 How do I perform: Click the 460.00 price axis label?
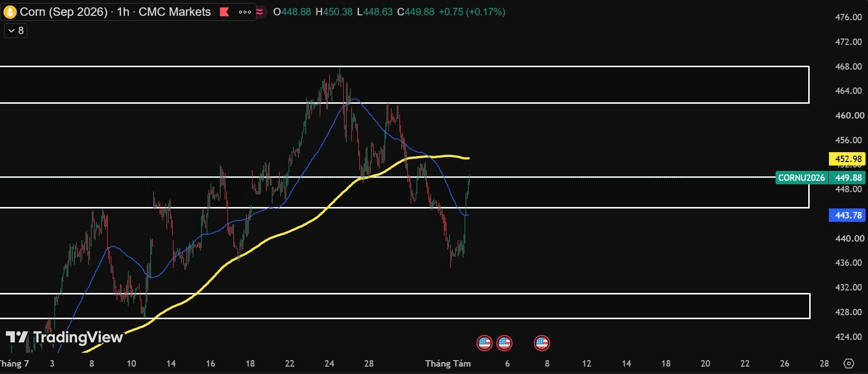[849, 116]
